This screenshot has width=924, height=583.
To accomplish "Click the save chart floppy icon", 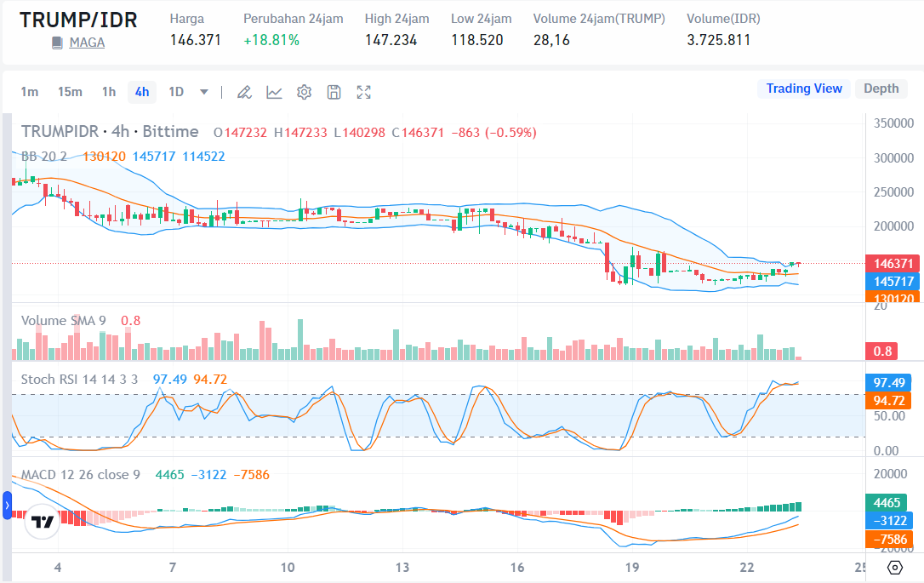I will click(334, 92).
